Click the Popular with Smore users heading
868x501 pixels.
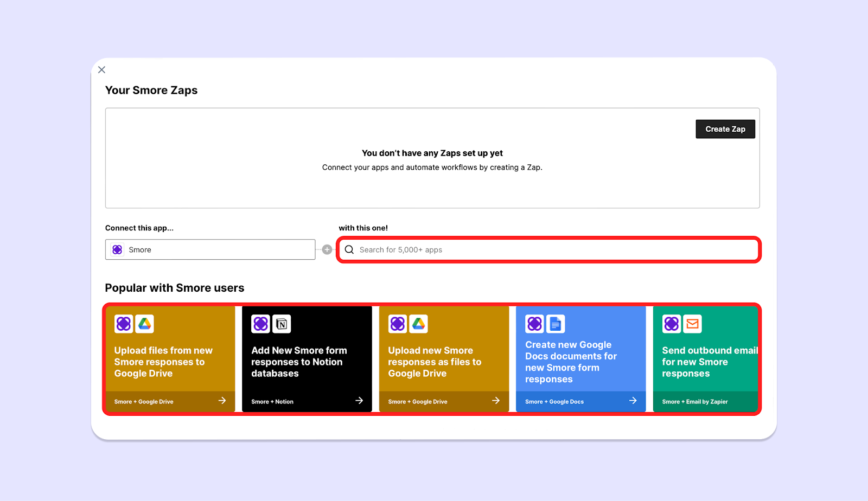tap(175, 288)
